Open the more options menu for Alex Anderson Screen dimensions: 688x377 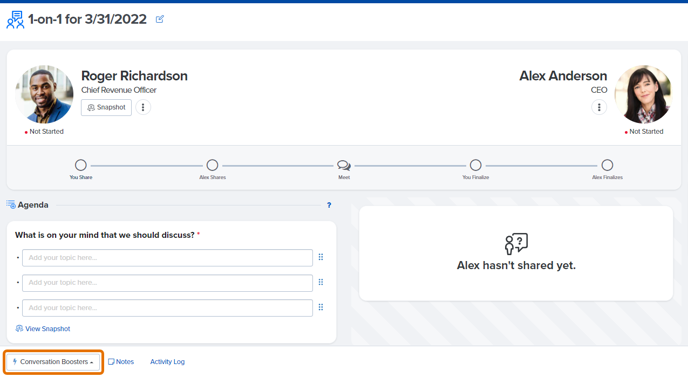(x=599, y=108)
